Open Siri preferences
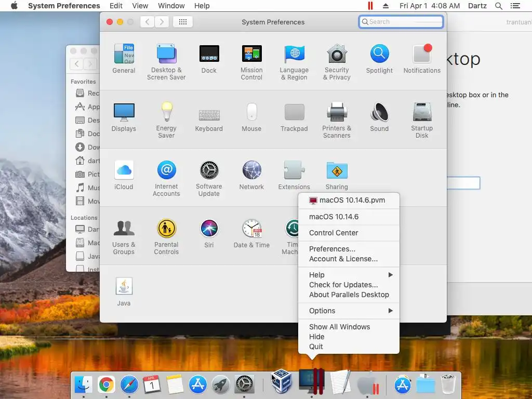This screenshot has height=399, width=532. (x=209, y=233)
